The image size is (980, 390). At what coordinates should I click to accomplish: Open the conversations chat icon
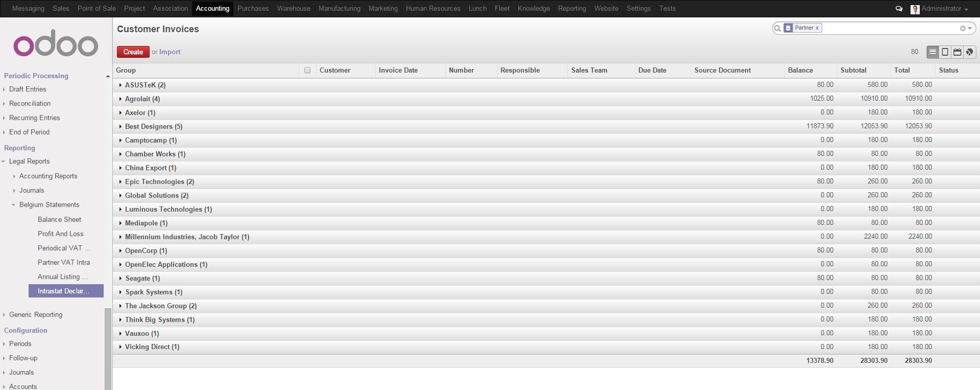(x=899, y=9)
